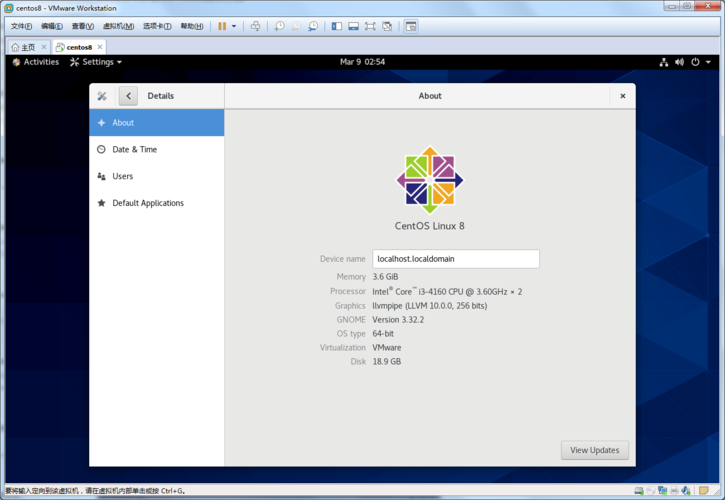Pause the virtual machine with the orange pause icon
This screenshot has height=500, width=725.
click(x=222, y=26)
